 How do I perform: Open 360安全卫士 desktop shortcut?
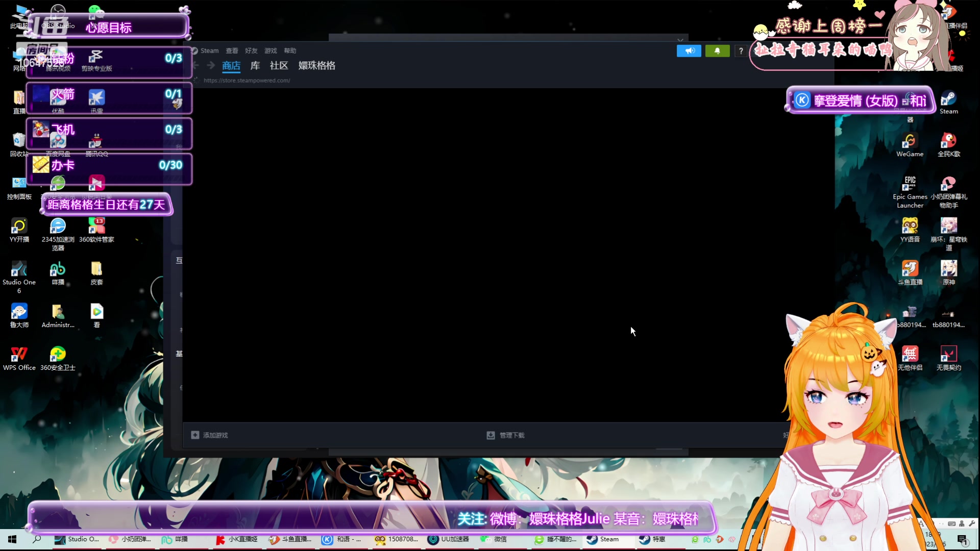(x=58, y=358)
